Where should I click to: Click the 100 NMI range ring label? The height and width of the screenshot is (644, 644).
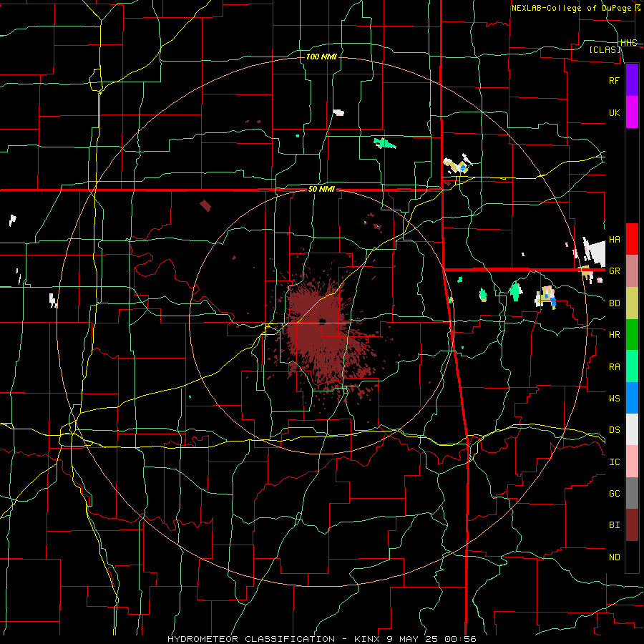pyautogui.click(x=321, y=57)
